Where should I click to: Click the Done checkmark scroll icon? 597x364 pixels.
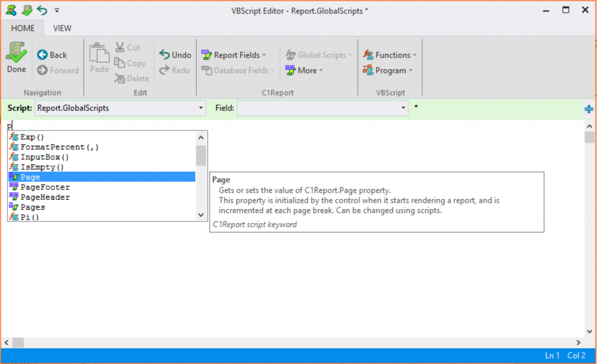click(x=16, y=52)
